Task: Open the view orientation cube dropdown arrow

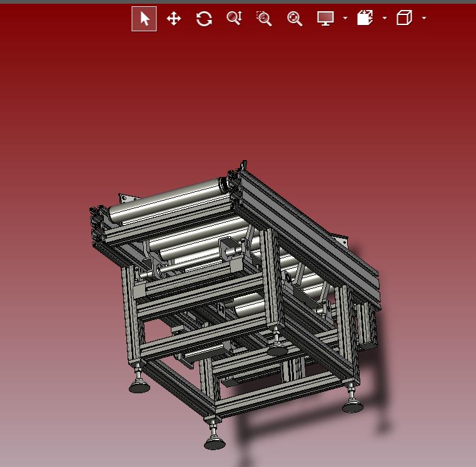Action: coord(424,18)
